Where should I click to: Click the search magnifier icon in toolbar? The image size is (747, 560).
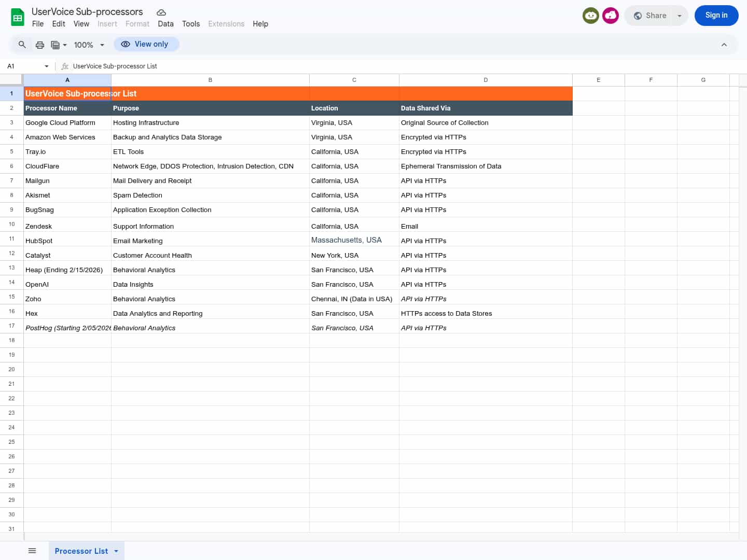click(x=22, y=45)
